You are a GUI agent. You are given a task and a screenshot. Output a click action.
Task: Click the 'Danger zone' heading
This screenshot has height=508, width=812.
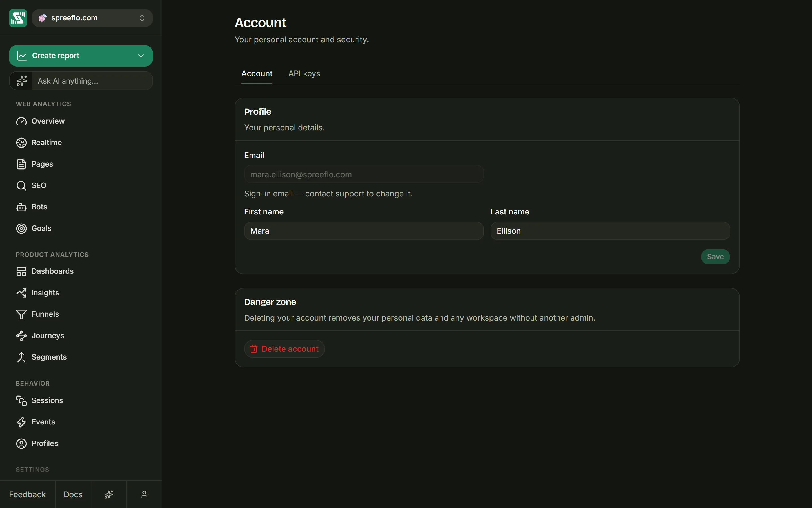click(x=270, y=302)
